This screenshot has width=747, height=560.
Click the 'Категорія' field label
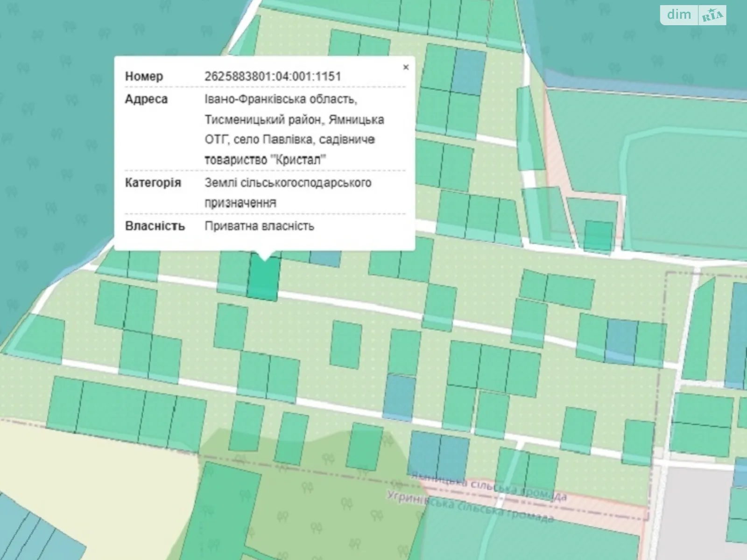click(153, 182)
